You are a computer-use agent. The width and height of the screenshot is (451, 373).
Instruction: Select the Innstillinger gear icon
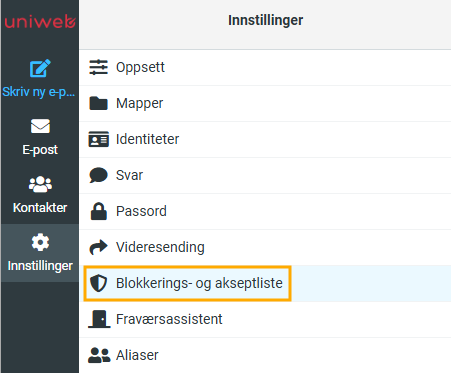pyautogui.click(x=40, y=242)
